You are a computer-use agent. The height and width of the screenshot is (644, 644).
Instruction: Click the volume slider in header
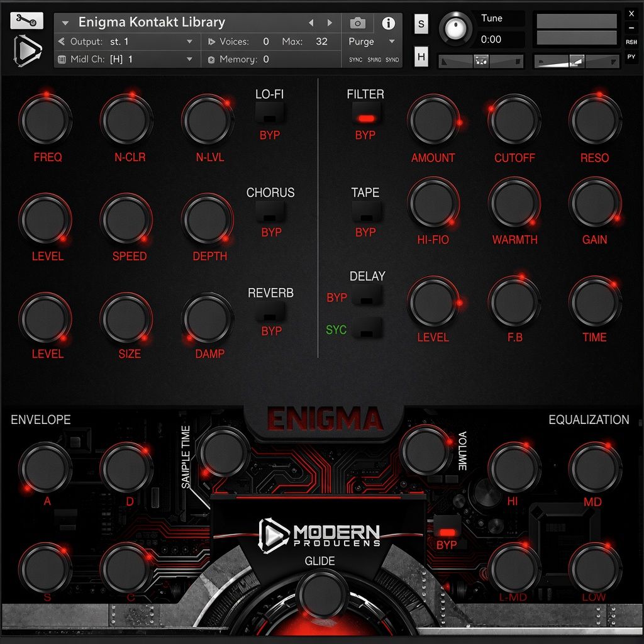coord(577,62)
